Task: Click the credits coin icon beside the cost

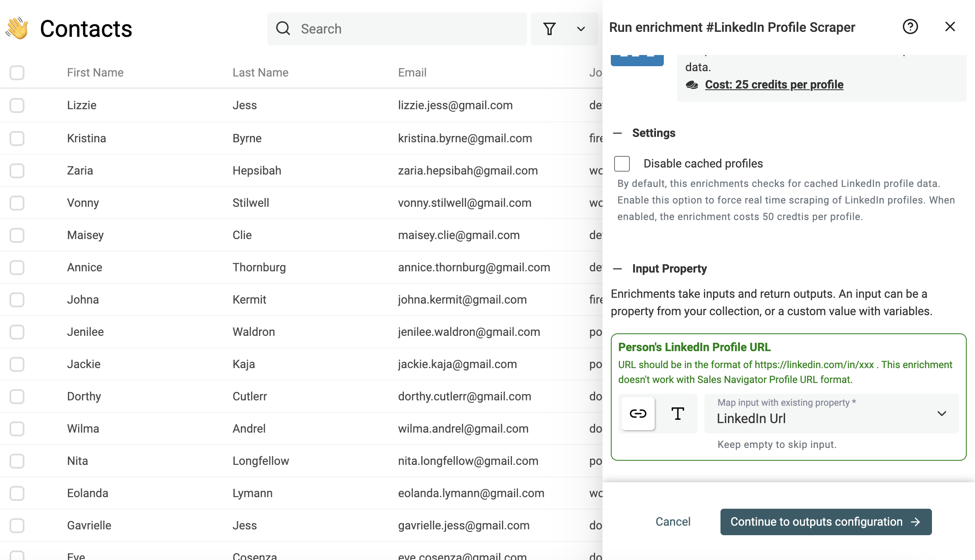Action: click(x=692, y=84)
